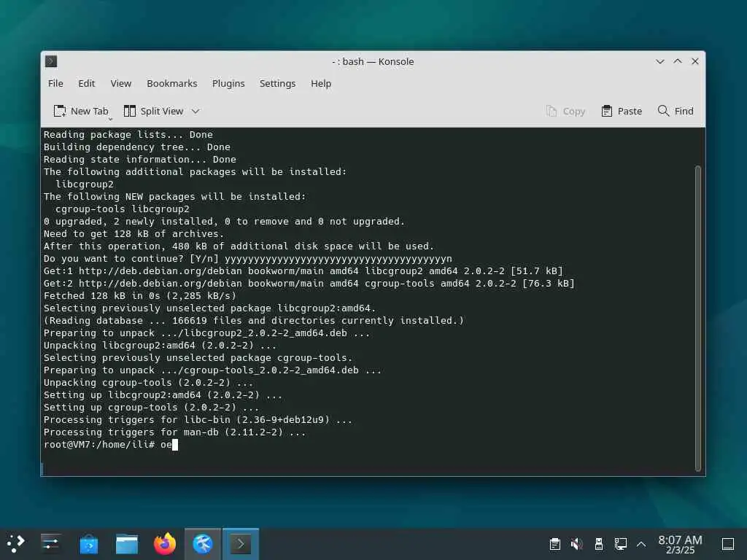747x560 pixels.
Task: Open the network connections tray icon
Action: tap(621, 544)
